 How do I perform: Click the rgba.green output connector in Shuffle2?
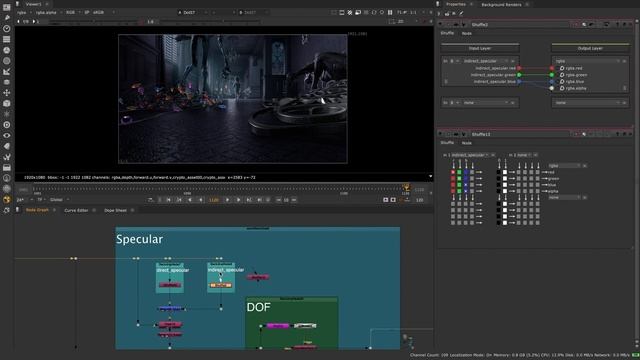[x=552, y=75]
